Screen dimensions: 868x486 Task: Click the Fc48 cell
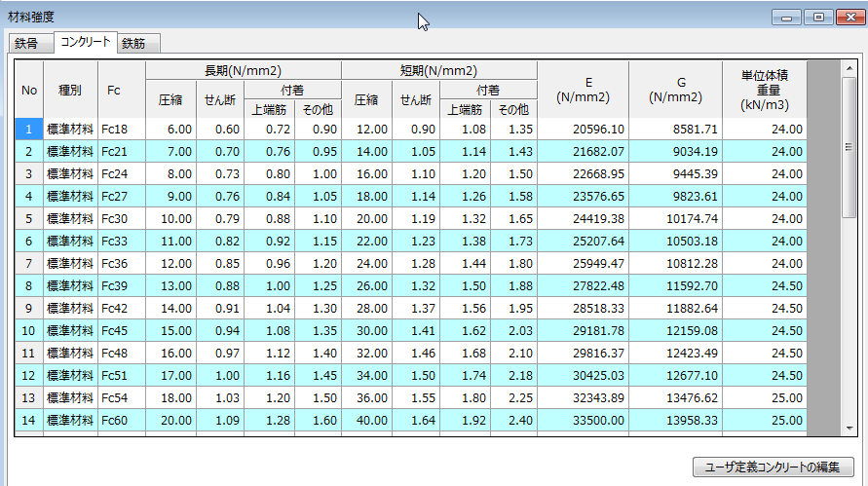pos(122,354)
